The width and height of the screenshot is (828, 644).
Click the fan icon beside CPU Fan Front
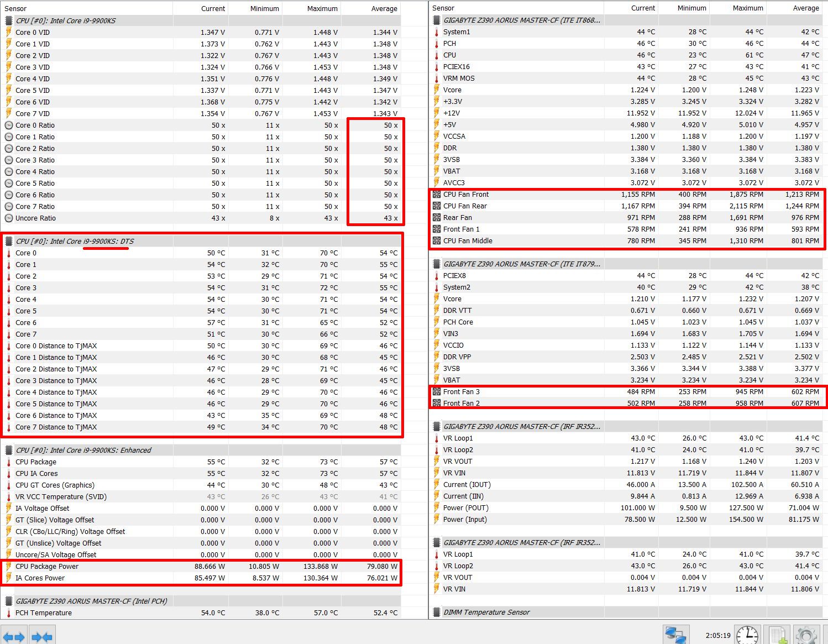[437, 195]
